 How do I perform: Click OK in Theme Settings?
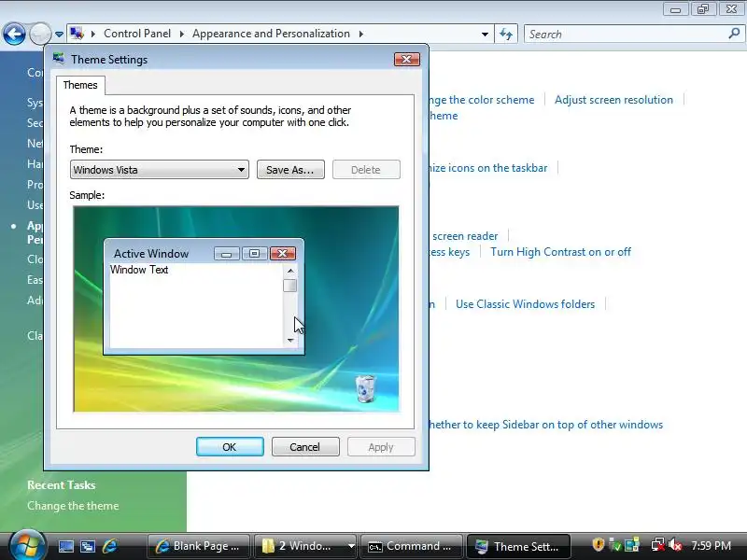coord(230,447)
